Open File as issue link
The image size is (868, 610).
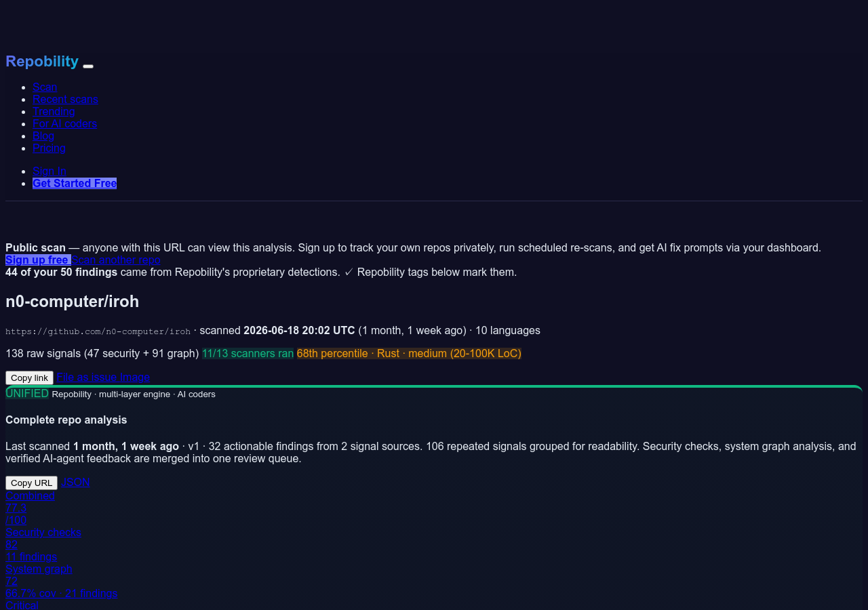point(87,377)
